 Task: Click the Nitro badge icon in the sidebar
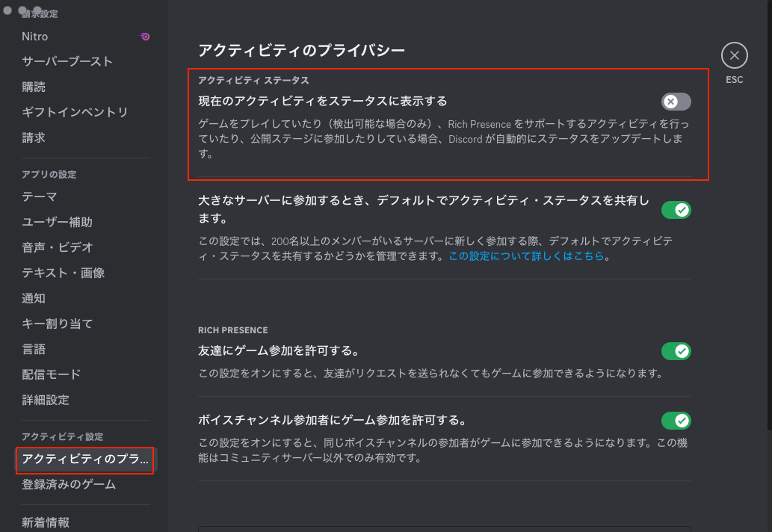pyautogui.click(x=145, y=36)
